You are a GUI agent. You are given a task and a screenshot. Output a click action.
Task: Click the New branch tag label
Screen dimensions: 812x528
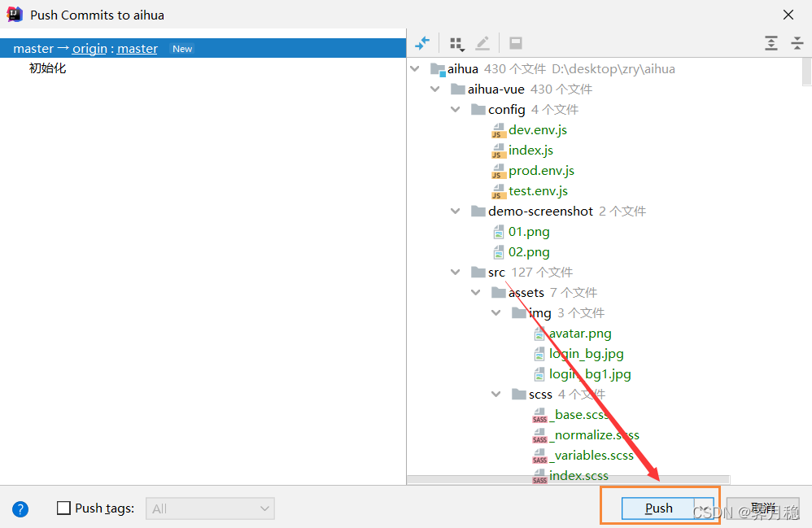tap(182, 49)
